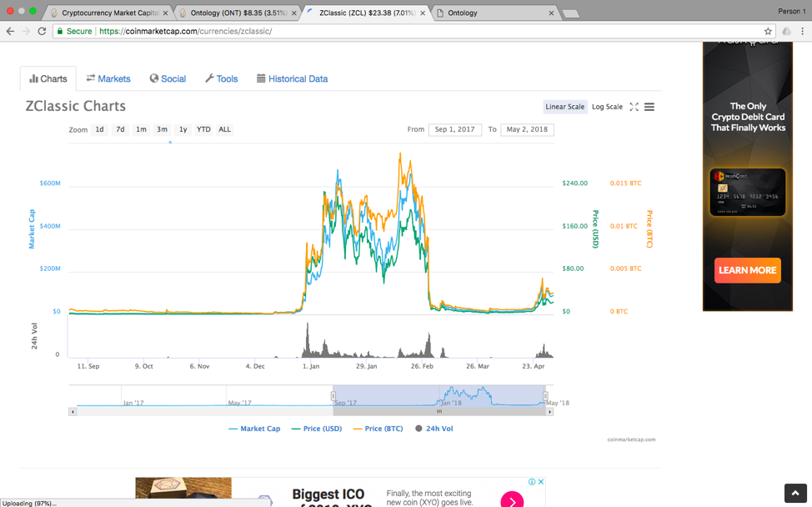
Task: Switch to the plain Ontology tab
Action: click(494, 13)
